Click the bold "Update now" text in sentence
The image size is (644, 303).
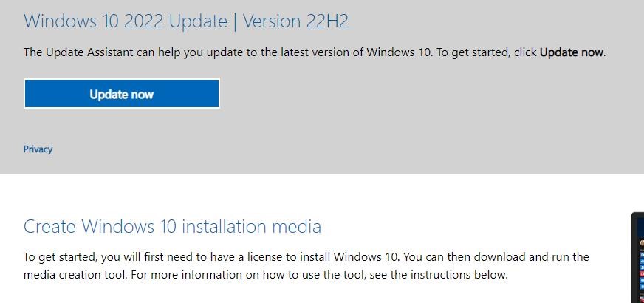point(572,52)
